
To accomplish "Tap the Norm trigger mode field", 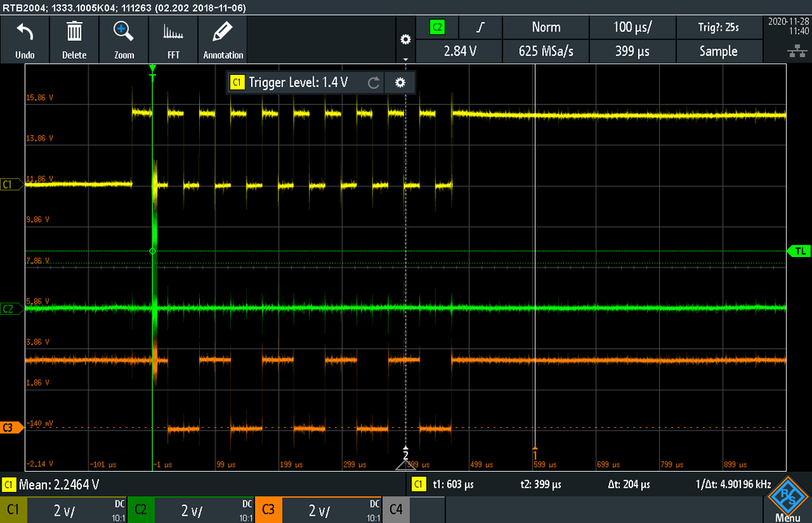I will (x=546, y=28).
